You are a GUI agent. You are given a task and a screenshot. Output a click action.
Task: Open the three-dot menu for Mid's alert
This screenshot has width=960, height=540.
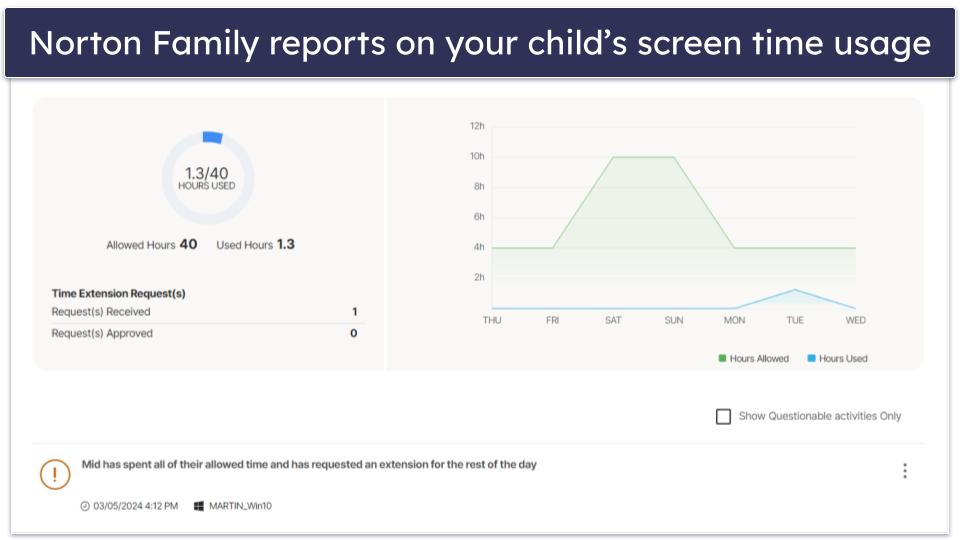[904, 471]
